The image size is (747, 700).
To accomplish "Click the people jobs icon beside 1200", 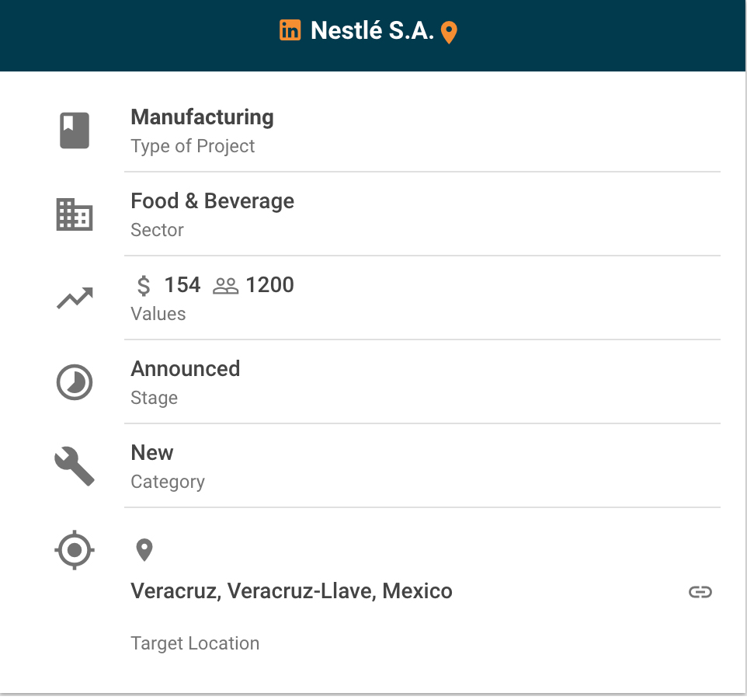I will click(225, 286).
